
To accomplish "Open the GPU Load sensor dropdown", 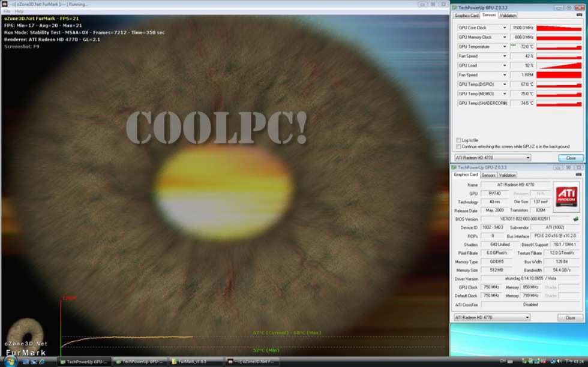I will 504,65.
